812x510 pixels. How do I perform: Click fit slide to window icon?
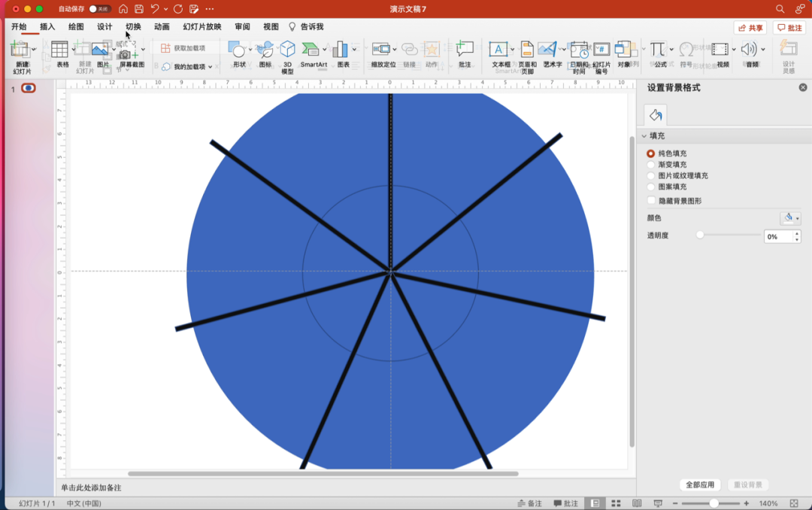(x=794, y=503)
